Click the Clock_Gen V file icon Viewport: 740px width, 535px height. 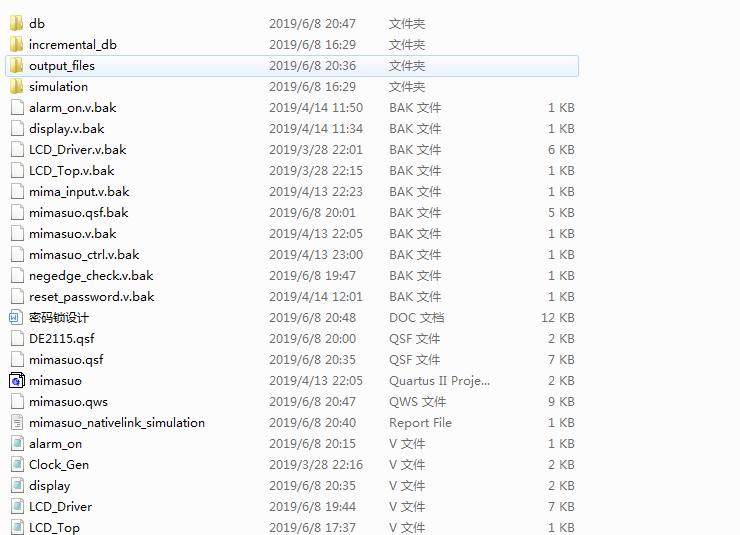17,464
